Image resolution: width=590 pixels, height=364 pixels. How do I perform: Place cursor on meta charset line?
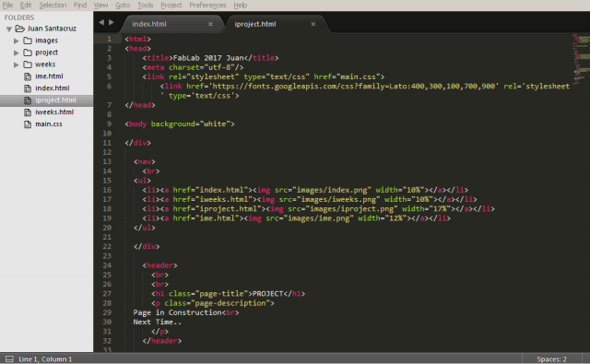pos(193,67)
